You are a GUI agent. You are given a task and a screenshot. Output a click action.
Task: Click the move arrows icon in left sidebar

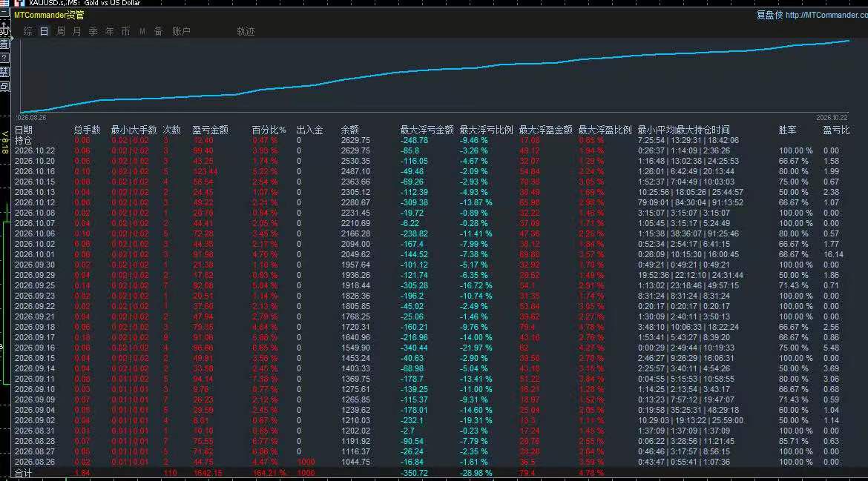[4, 27]
